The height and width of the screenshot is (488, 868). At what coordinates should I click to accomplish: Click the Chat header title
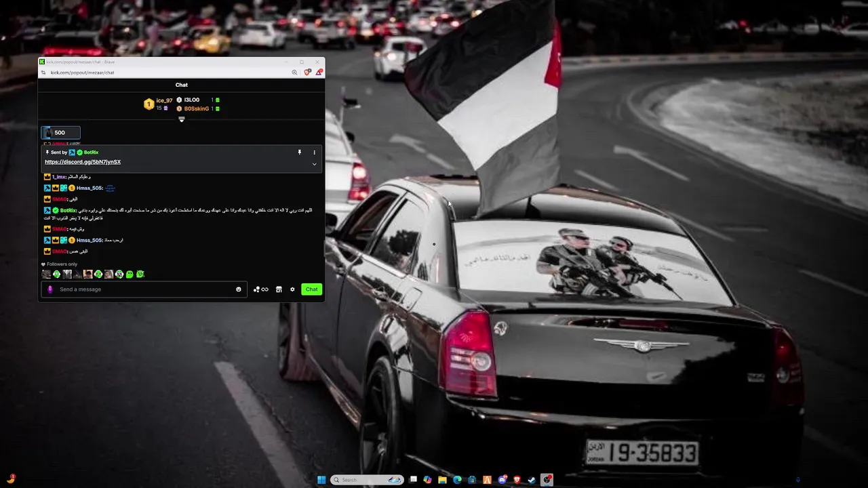click(x=182, y=85)
